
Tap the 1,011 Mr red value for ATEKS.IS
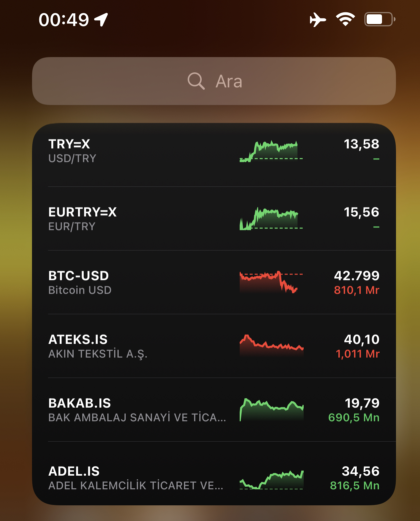[358, 354]
